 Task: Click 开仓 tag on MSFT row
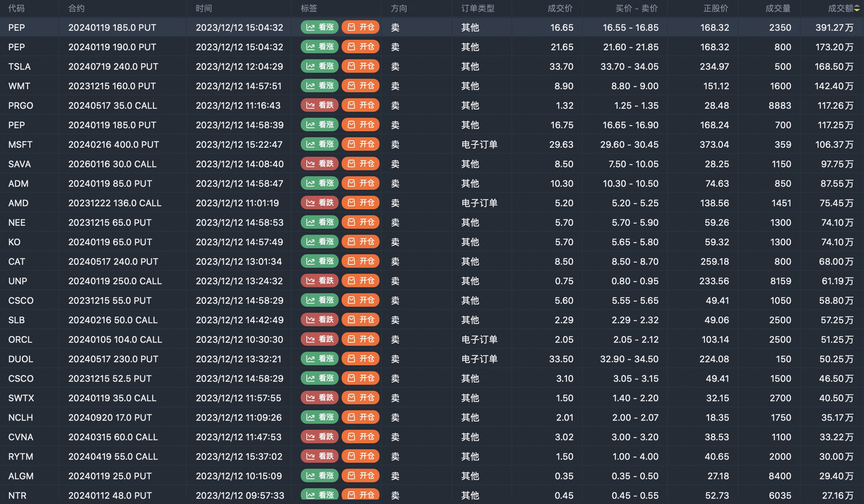coord(360,144)
